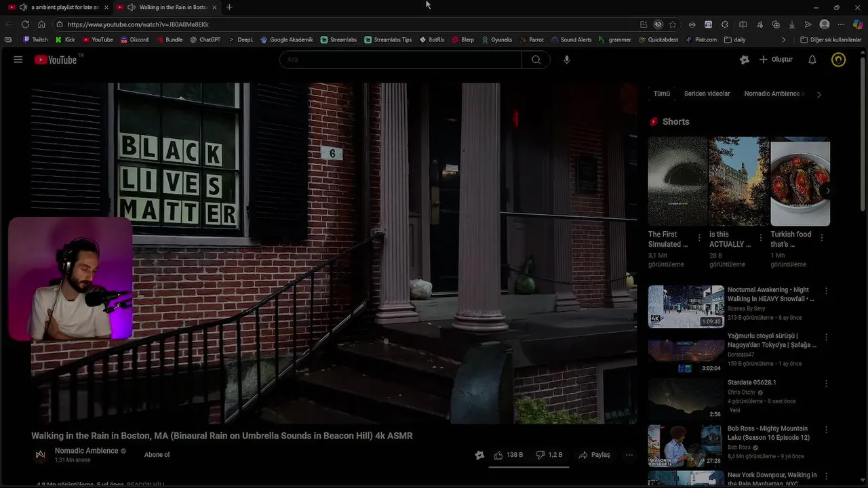Open options for Yağmurlu otoyol sürüşü
This screenshot has width=868, height=488.
826,337
